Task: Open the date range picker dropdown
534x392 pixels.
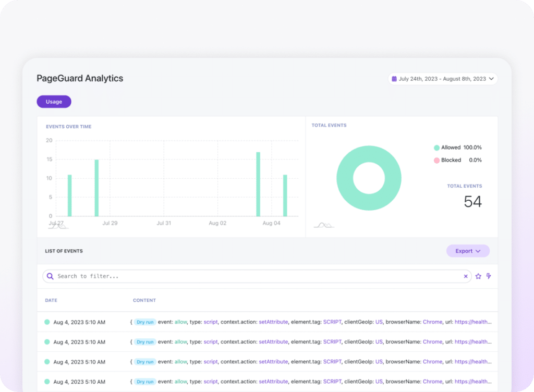Action: point(442,79)
